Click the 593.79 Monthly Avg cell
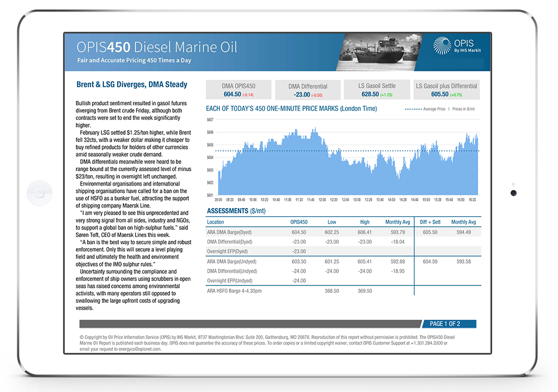Image resolution: width=558 pixels, height=392 pixels. click(x=398, y=233)
